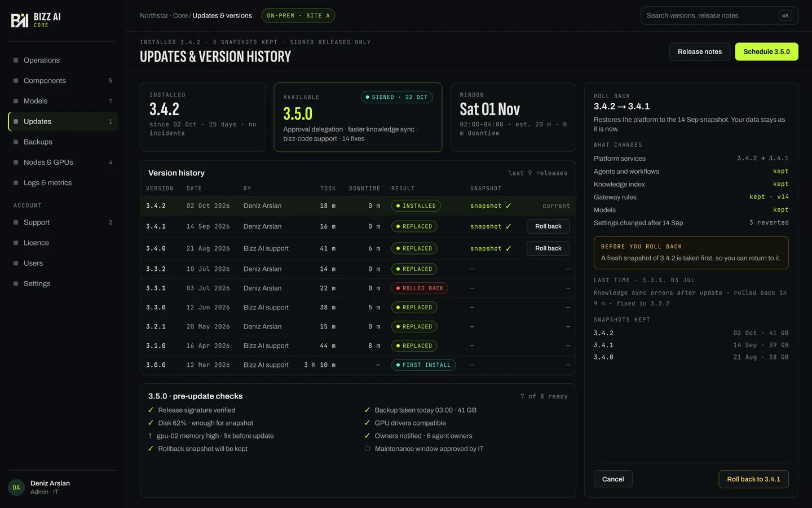The image size is (812, 508).
Task: Open the ON-PREM · SITE A selector
Action: tap(298, 16)
